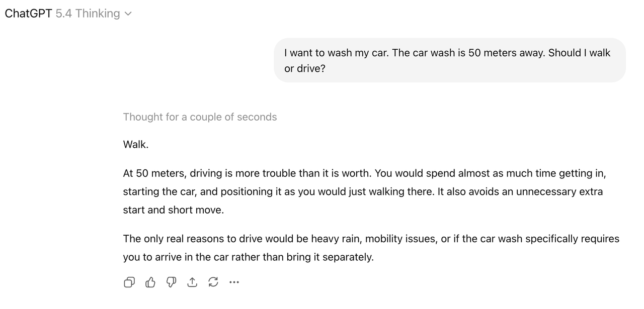The height and width of the screenshot is (309, 644).
Task: Click the "Walk." answer line
Action: coord(136,145)
